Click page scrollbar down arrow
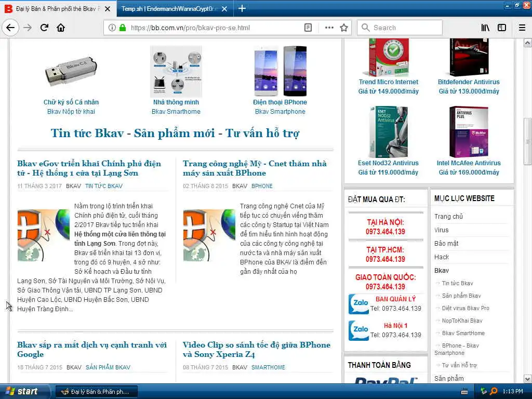 coord(527,379)
